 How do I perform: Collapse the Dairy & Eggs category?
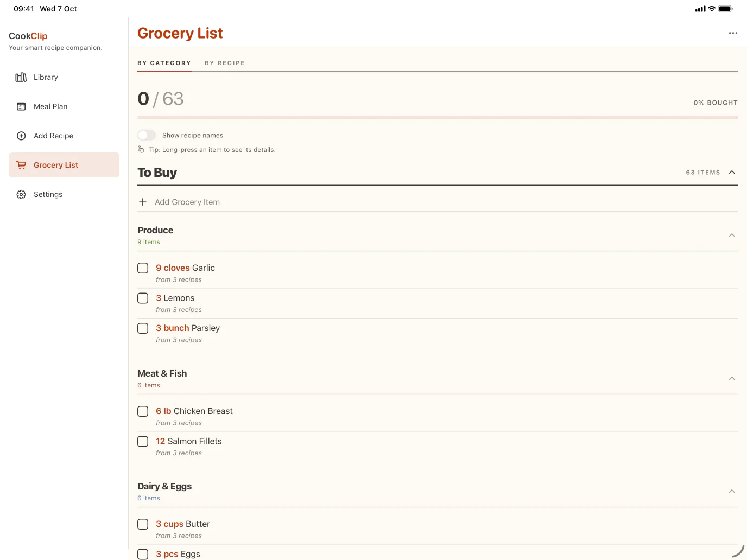732,491
